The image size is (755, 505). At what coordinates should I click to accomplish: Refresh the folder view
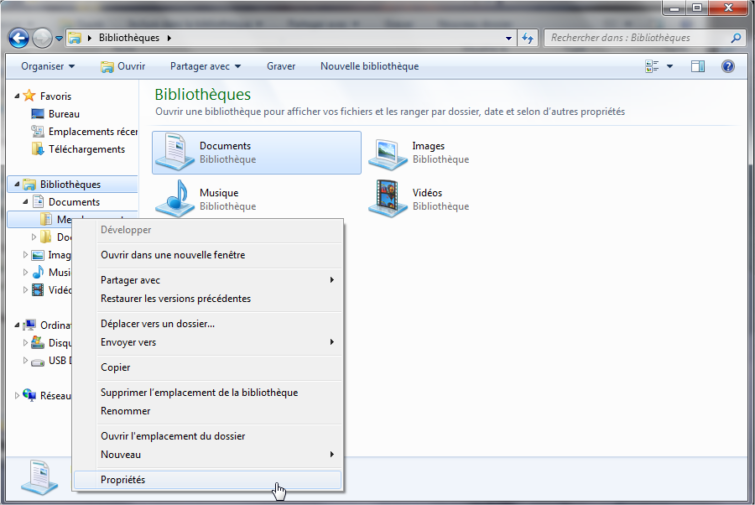click(x=528, y=38)
